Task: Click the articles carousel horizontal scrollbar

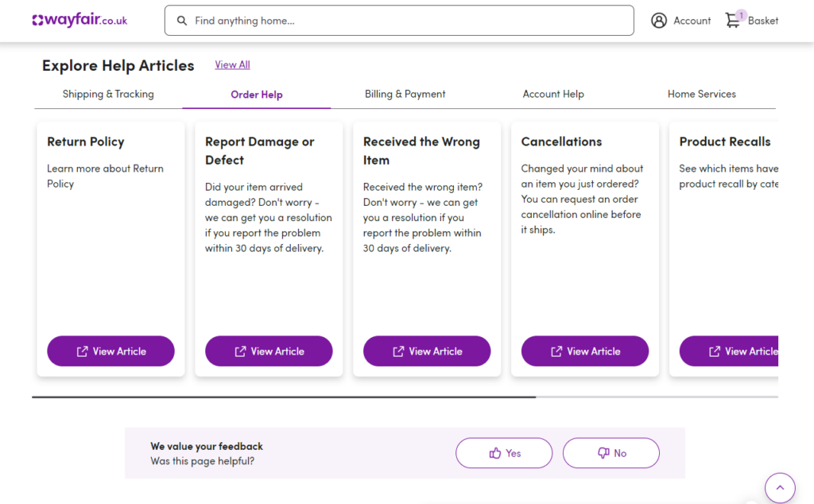Action: pos(284,396)
